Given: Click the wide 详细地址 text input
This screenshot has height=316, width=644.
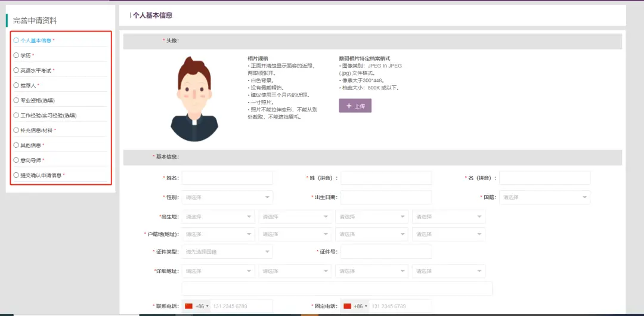Looking at the screenshot, I should [x=337, y=289].
